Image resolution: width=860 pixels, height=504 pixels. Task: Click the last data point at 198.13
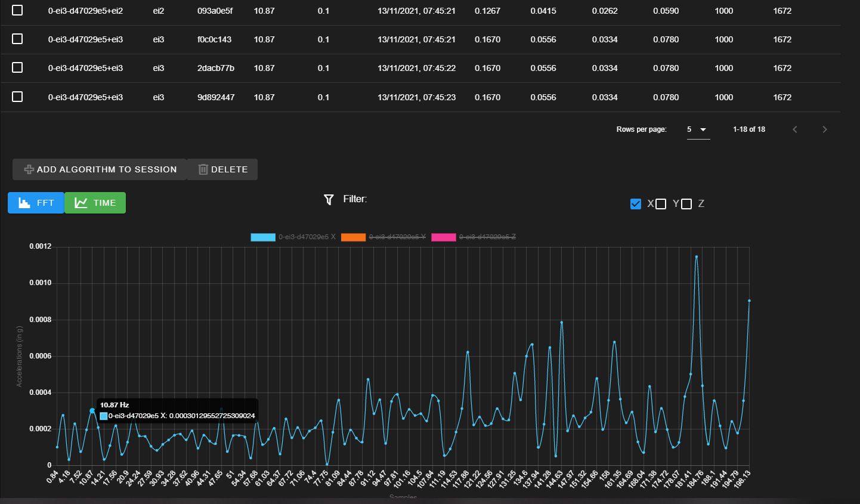click(749, 301)
